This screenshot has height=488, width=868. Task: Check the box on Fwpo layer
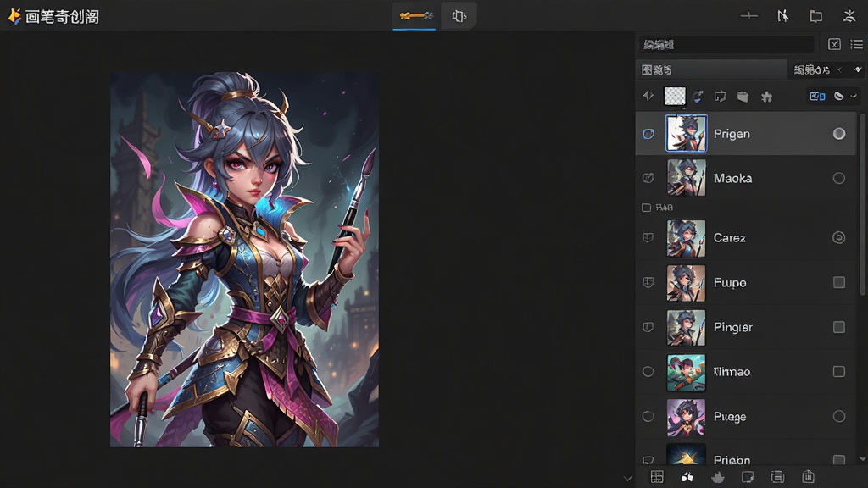(839, 282)
